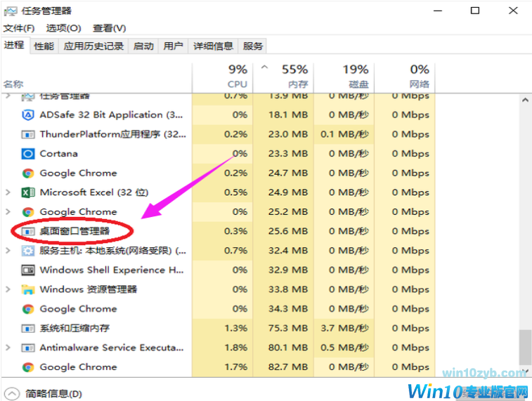Click the Antimalware Service Executable icon
This screenshot has width=532, height=401.
tap(28, 348)
